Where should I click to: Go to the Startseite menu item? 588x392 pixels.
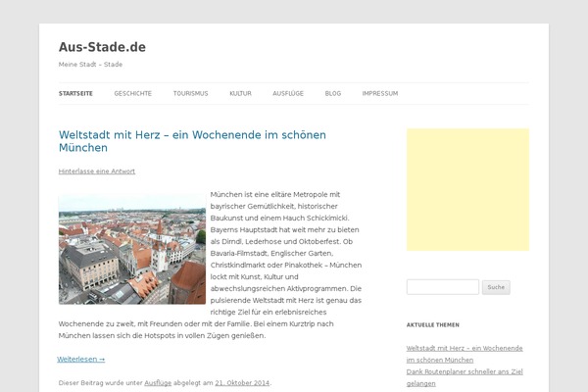click(75, 93)
